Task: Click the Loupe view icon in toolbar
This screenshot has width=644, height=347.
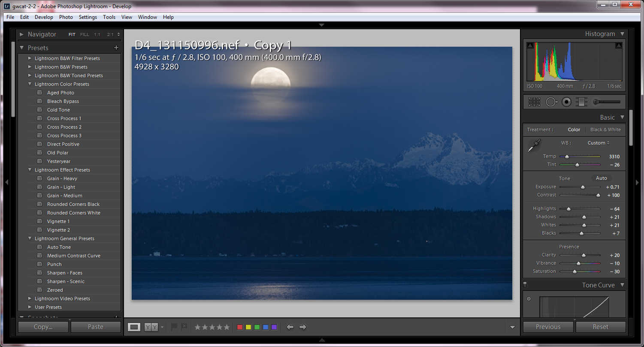Action: click(x=134, y=327)
